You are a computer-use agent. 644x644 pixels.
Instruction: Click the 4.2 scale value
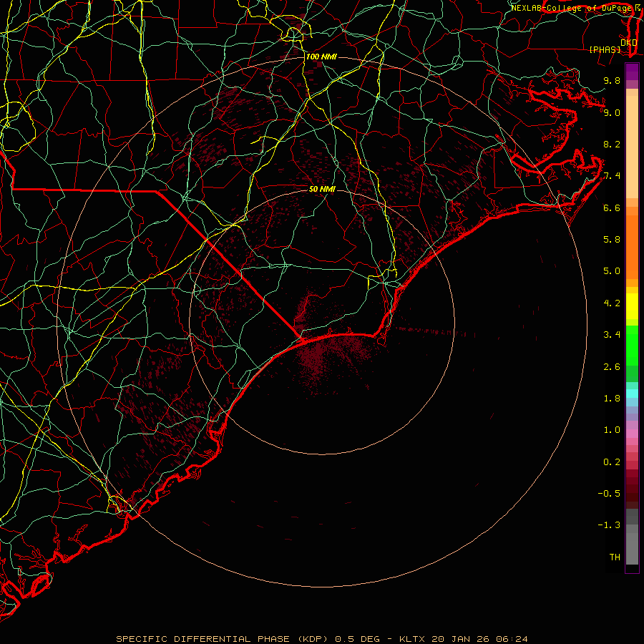click(612, 303)
